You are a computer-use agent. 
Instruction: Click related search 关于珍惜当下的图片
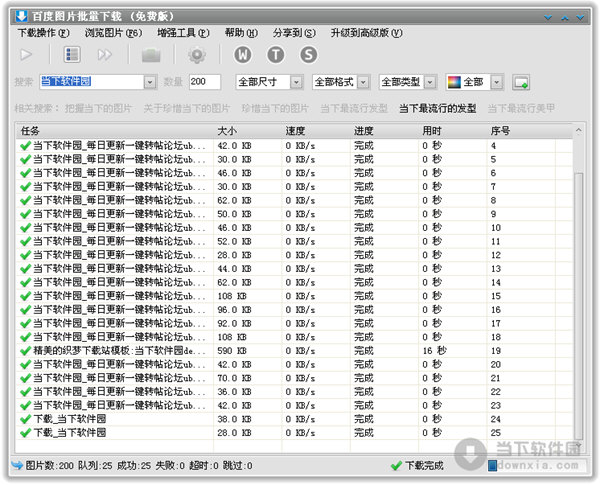coord(187,109)
